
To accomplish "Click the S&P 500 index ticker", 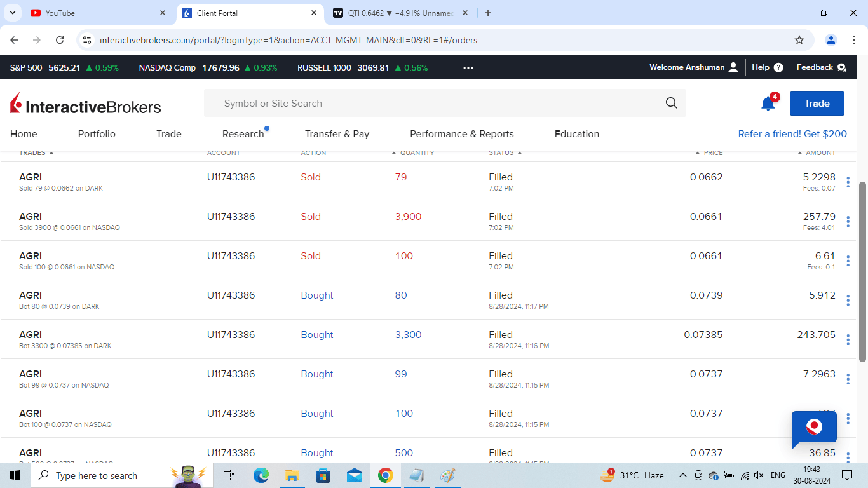I will click(x=64, y=67).
